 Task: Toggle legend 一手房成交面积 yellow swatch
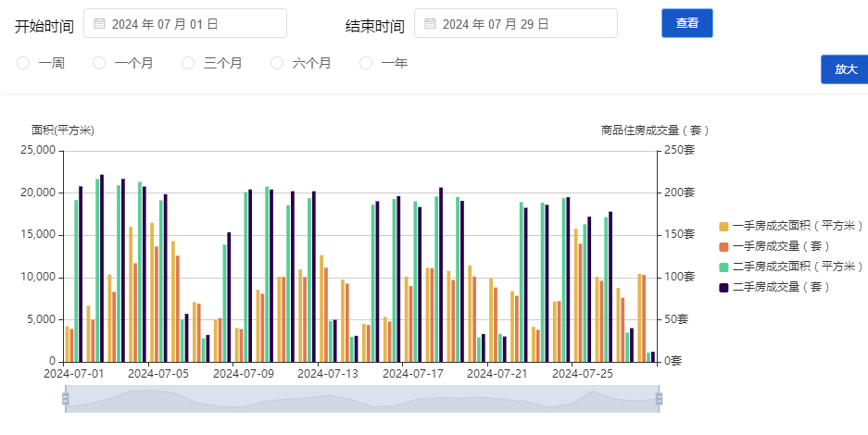pos(723,226)
